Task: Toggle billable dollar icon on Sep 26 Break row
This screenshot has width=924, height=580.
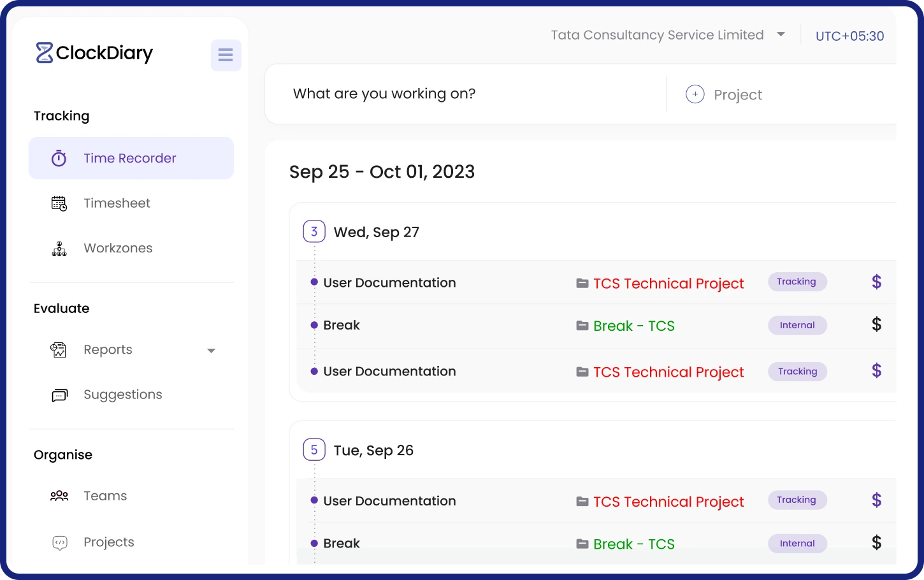Action: pos(877,543)
